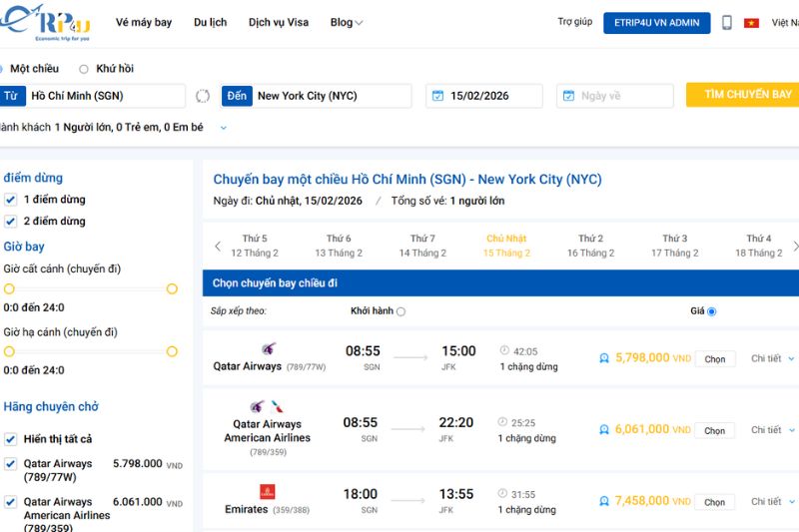Choose the Qatar Airways 5,798,000 flight with Chọn
Viewport: 799px width, 532px height.
(715, 359)
